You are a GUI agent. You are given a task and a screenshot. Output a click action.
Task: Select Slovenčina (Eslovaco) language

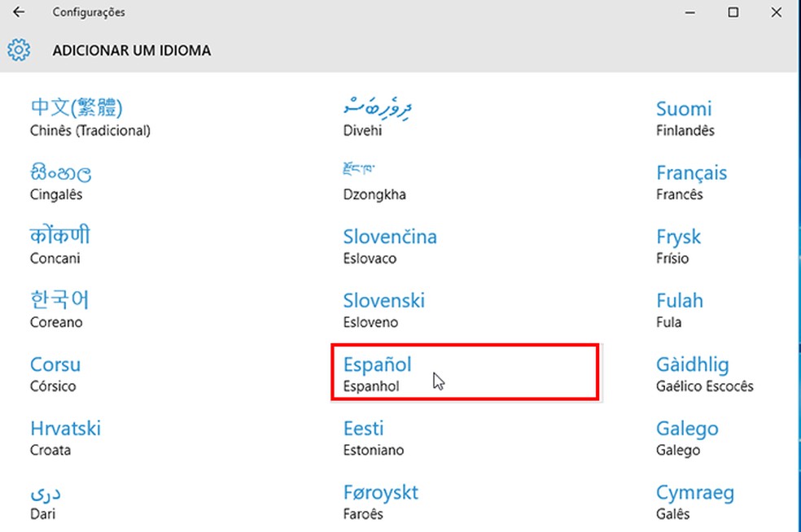390,246
